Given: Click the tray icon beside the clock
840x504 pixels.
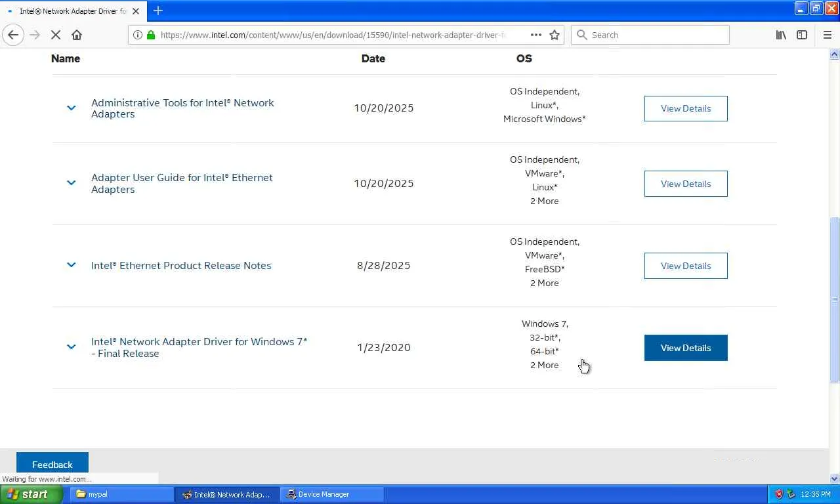Looking at the screenshot, I should [x=791, y=494].
